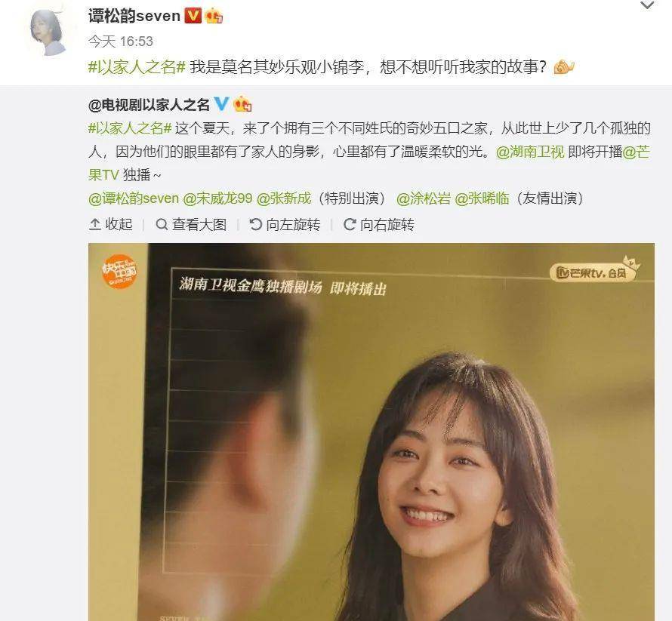This screenshot has width=672, height=621.
Task: Click the crown badge beside 电视剧以家人之名
Action: pyautogui.click(x=242, y=104)
